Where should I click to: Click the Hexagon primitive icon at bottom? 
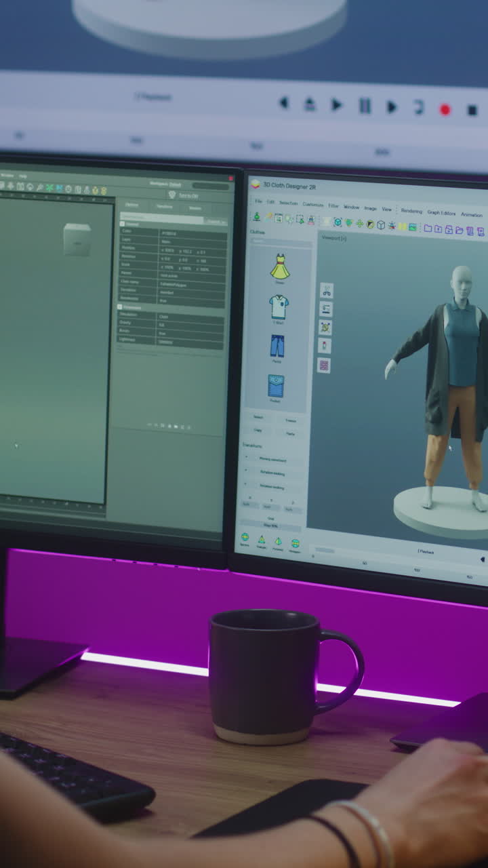(x=296, y=544)
